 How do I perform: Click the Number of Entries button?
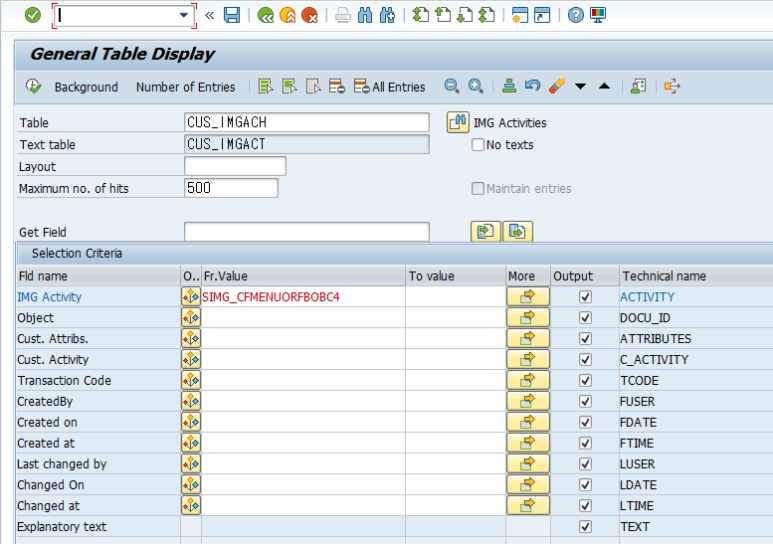point(185,87)
